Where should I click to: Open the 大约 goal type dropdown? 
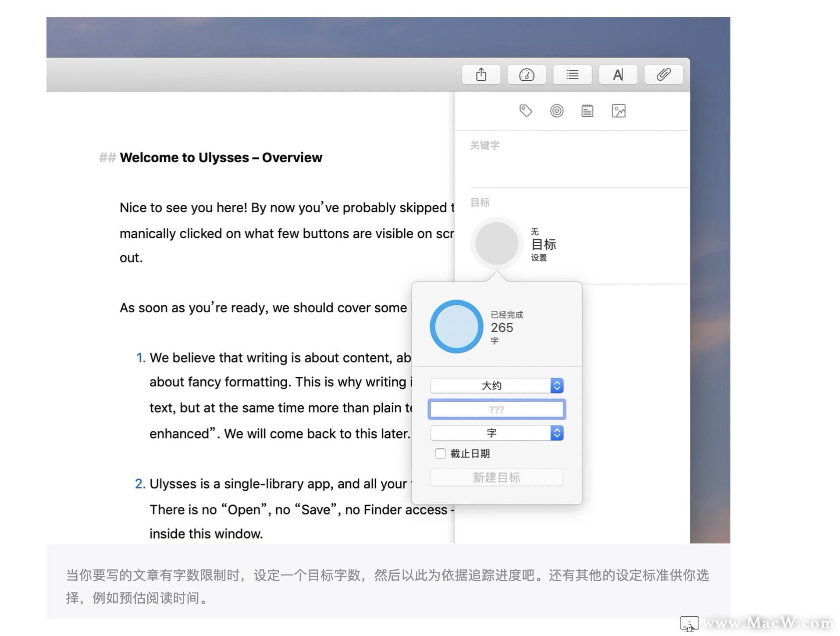[497, 386]
